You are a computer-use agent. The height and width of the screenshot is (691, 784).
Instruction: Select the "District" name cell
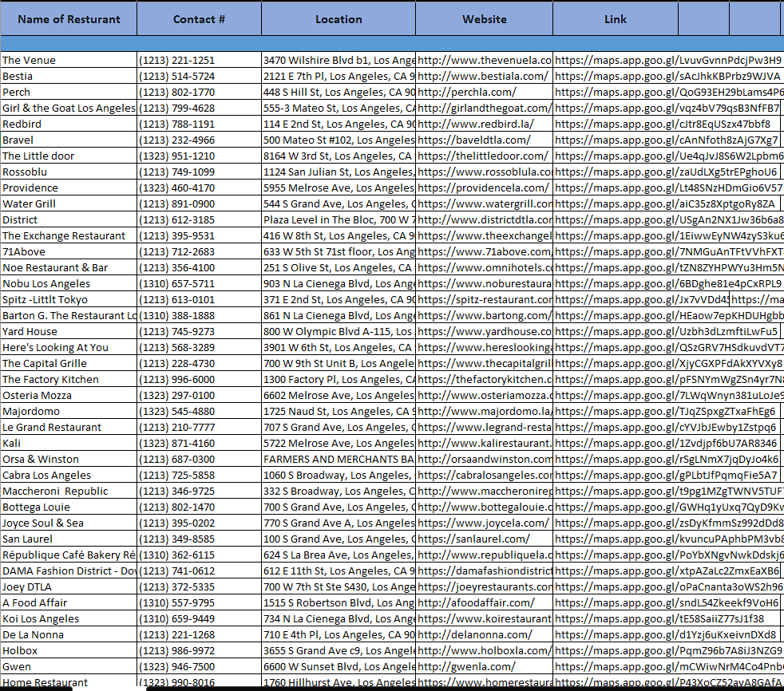(x=69, y=220)
